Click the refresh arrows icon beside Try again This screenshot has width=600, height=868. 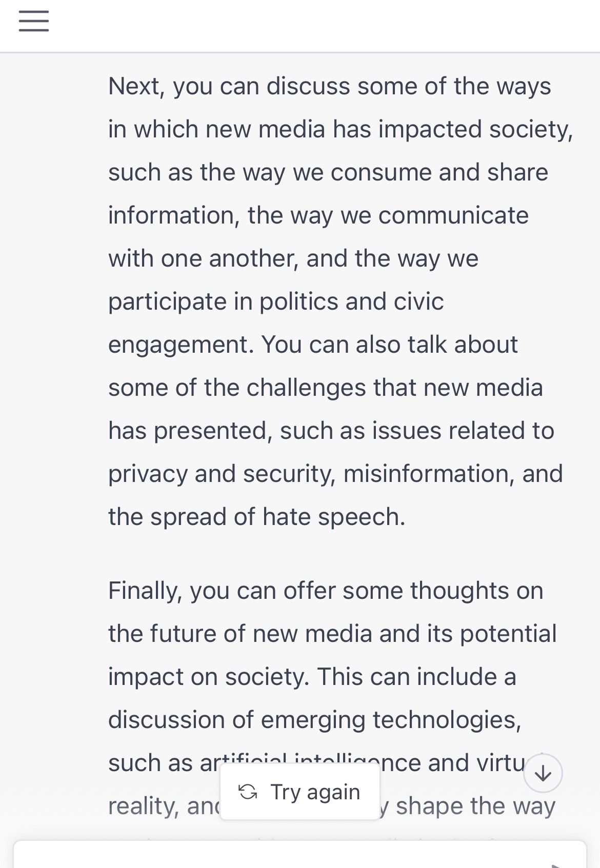click(248, 792)
